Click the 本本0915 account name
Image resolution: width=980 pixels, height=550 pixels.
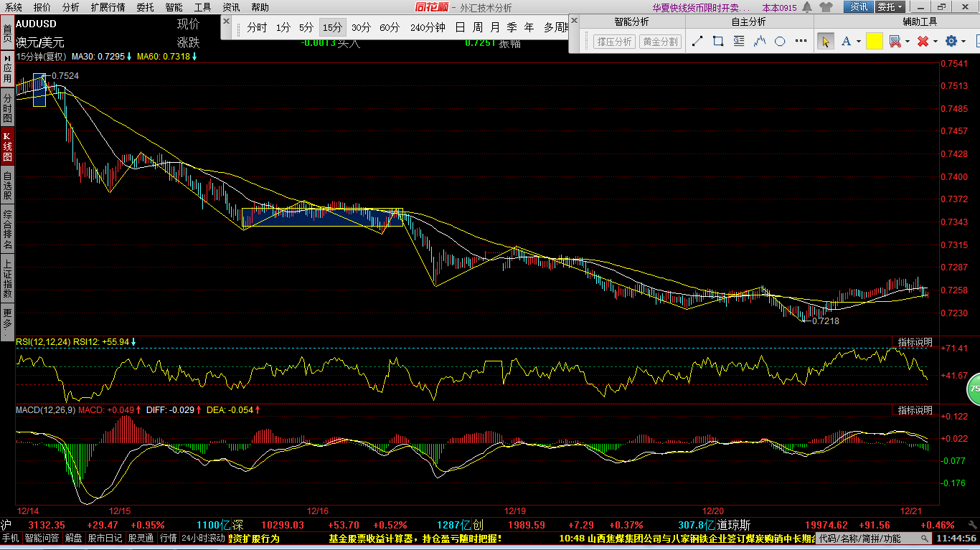(779, 8)
